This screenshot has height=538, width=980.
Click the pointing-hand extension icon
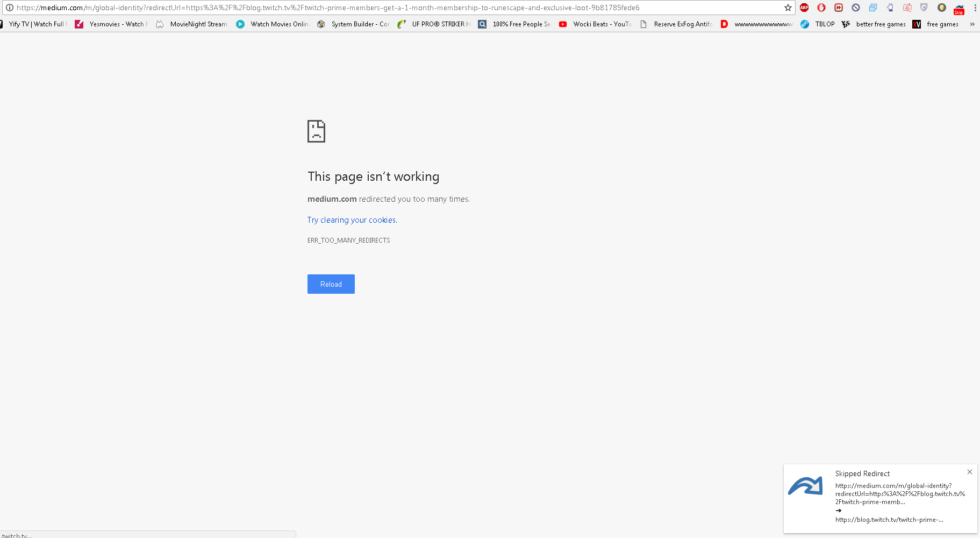click(x=890, y=8)
